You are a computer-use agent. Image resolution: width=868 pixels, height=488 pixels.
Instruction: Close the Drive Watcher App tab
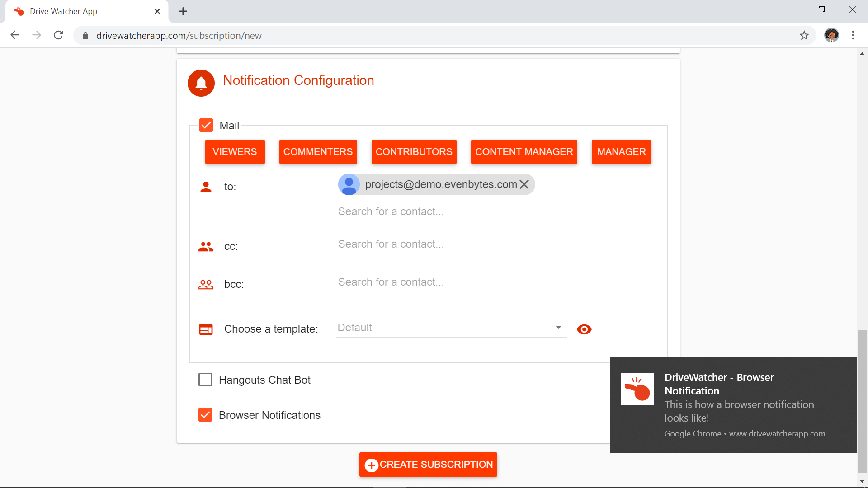[x=157, y=11]
